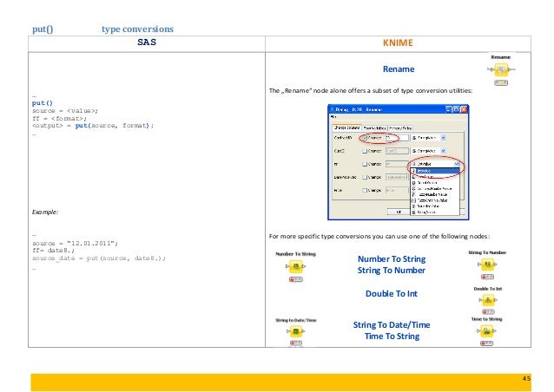Switch to the Memory Policy tab
This screenshot has height=392, width=554.
pos(400,128)
